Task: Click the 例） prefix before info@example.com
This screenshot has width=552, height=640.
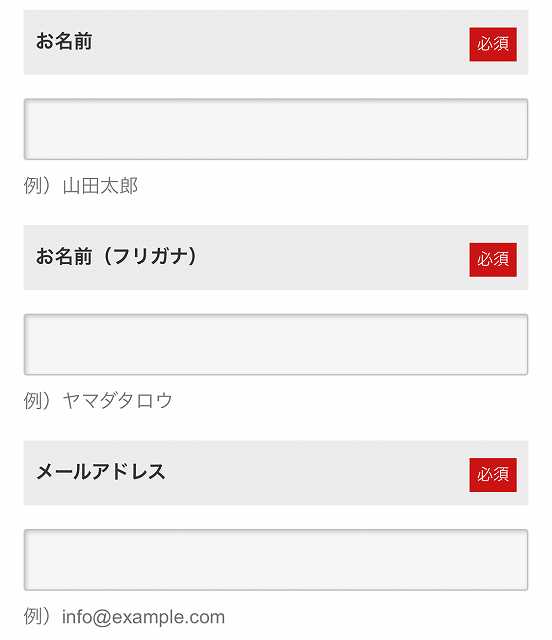Action: [x=38, y=616]
